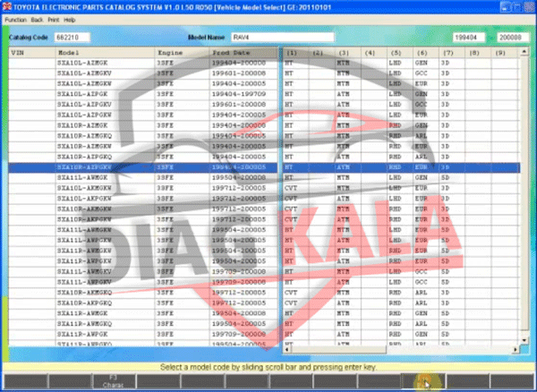Select model row SXA11L-AWMGKV

coord(264,272)
